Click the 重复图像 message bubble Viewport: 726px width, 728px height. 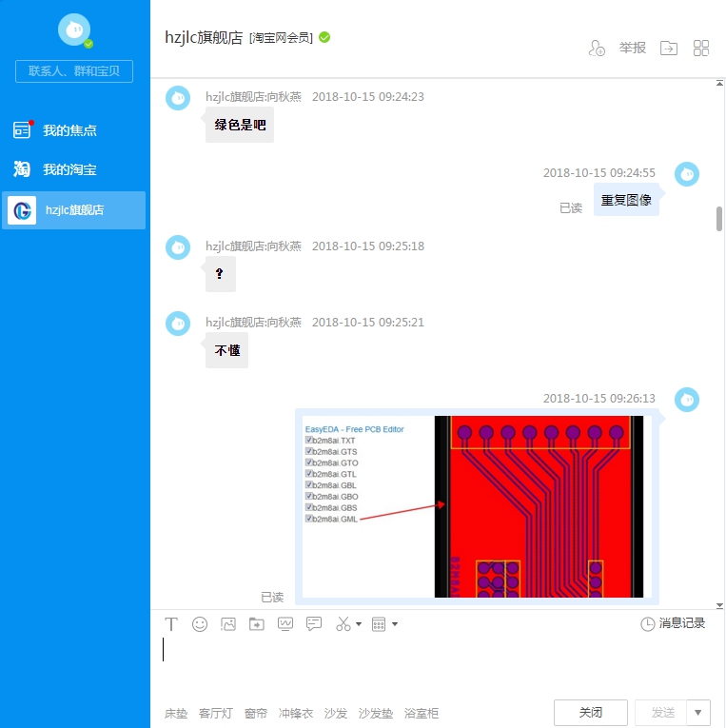click(x=626, y=200)
